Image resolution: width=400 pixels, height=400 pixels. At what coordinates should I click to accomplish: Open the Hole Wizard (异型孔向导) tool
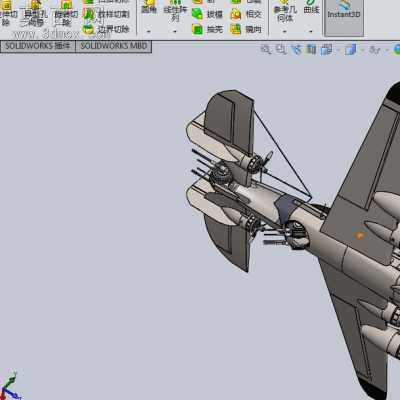click(36, 13)
